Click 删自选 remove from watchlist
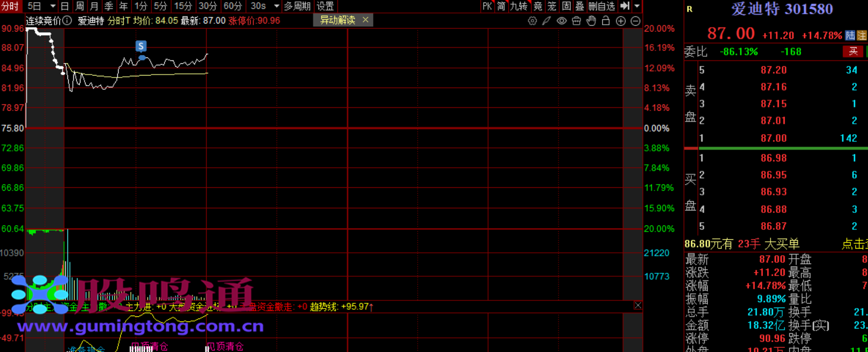868x352 pixels. pos(602,6)
